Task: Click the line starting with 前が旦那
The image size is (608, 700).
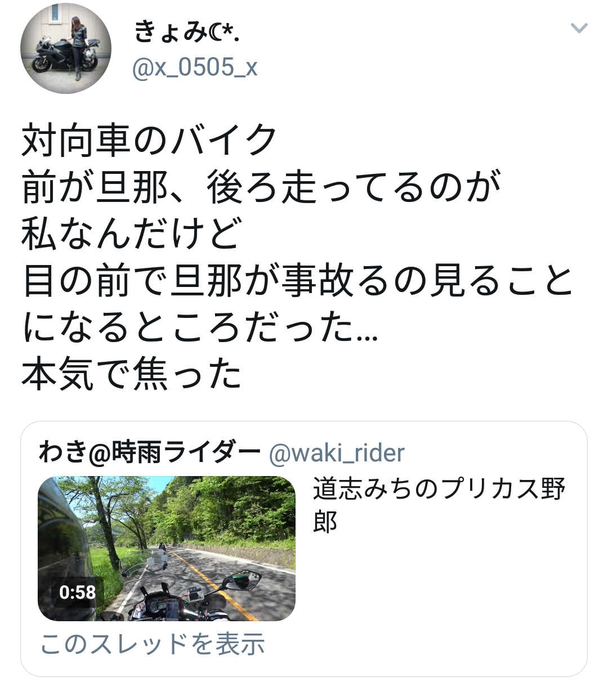Action: [x=262, y=187]
